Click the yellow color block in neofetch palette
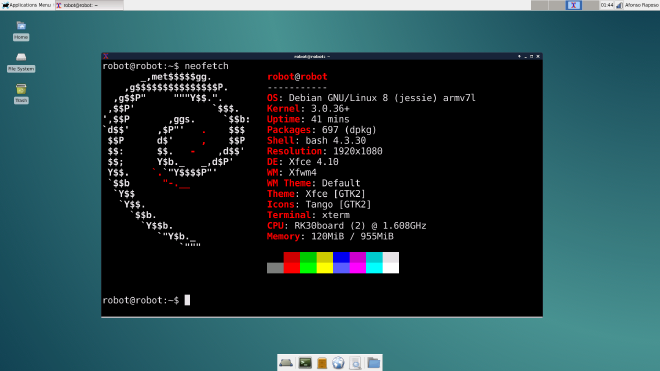 point(325,262)
